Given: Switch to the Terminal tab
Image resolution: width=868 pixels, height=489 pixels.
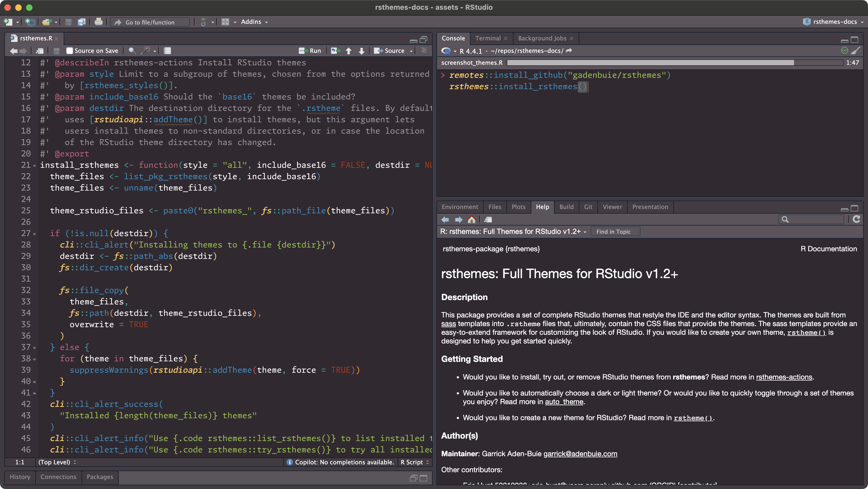Looking at the screenshot, I should pos(488,38).
